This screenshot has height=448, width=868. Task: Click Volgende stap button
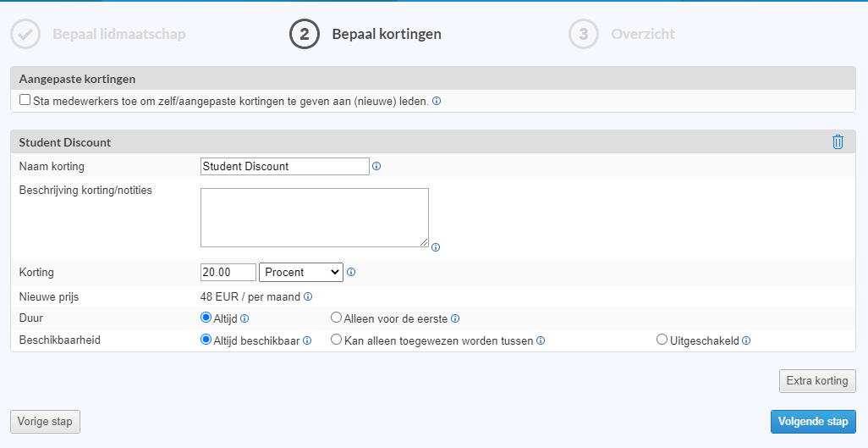813,422
